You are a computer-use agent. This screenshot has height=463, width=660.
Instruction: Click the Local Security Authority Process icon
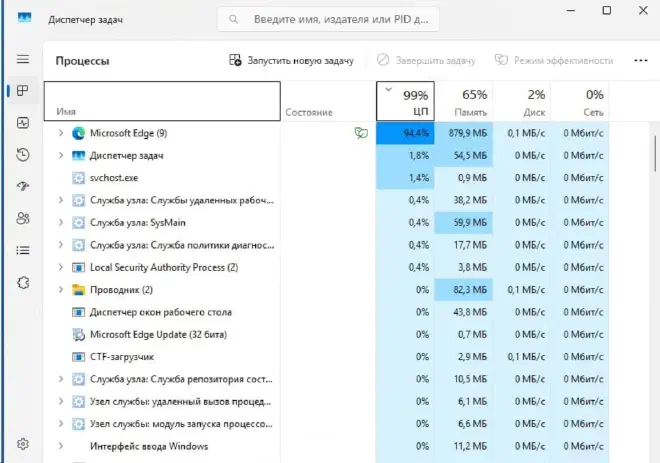click(x=78, y=267)
